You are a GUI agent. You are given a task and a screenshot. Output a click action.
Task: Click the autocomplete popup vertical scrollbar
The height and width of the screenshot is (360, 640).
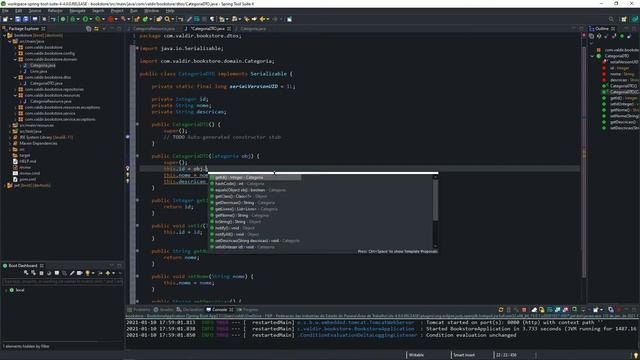[436, 200]
